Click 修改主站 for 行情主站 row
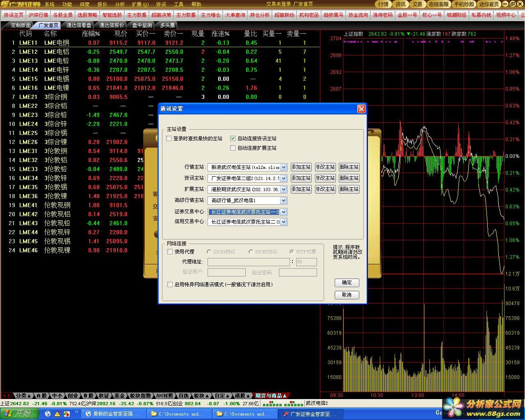 click(x=325, y=167)
